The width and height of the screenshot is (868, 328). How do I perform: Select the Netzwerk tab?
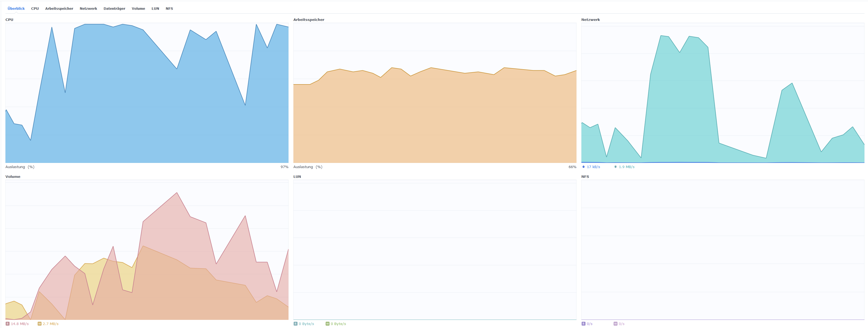click(88, 8)
